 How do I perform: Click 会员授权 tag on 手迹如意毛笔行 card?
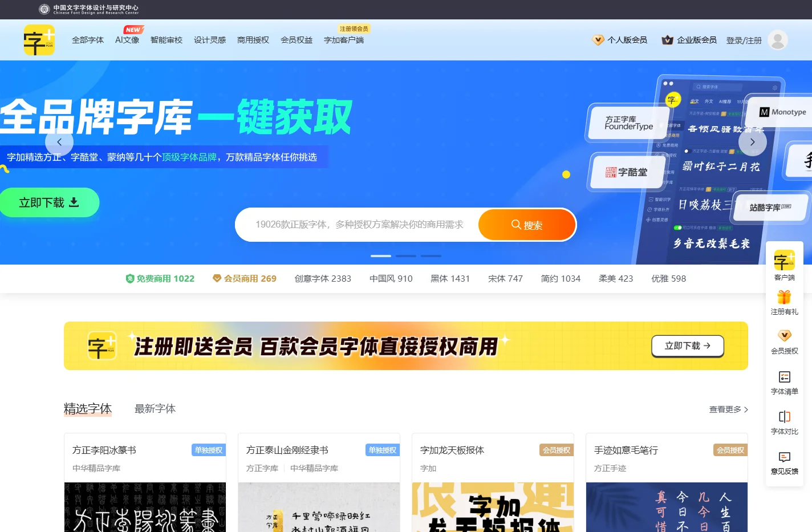click(730, 450)
